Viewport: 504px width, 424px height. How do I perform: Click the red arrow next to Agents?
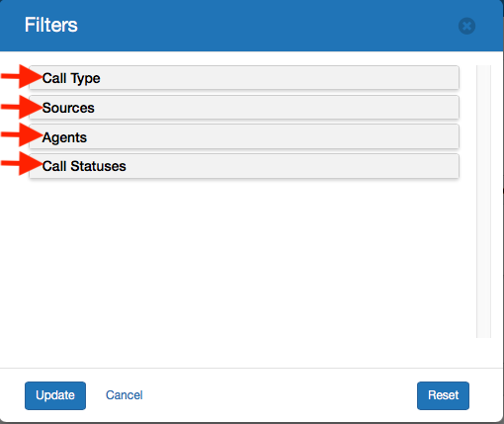(22, 134)
